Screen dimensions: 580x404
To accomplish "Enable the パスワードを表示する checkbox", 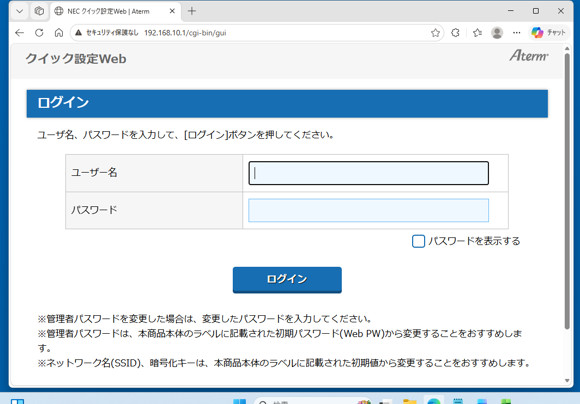I will [x=418, y=241].
